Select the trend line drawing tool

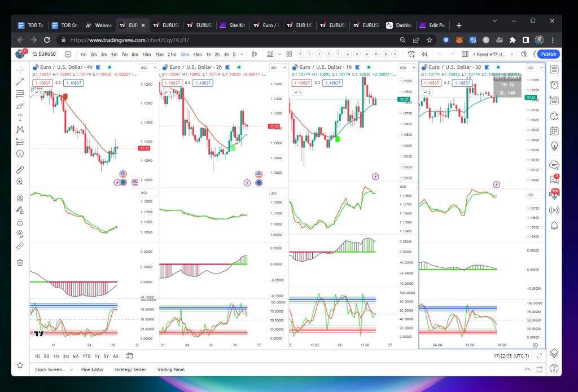(x=20, y=82)
